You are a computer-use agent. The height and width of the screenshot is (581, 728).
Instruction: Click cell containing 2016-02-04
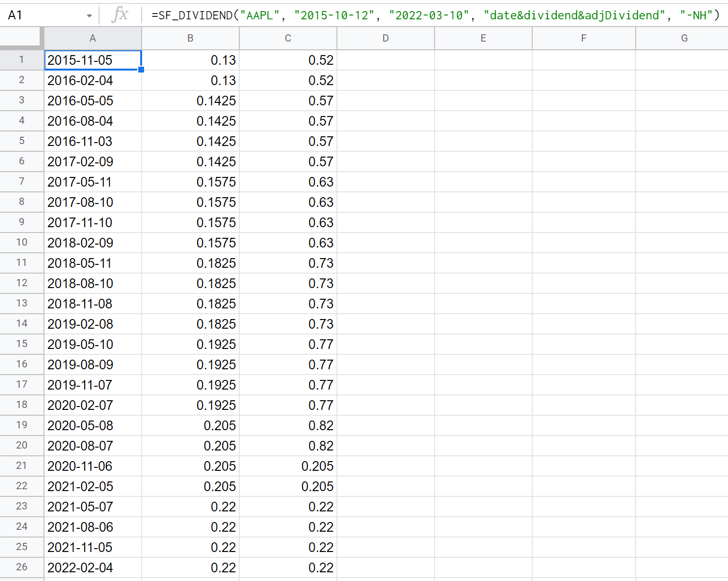pyautogui.click(x=93, y=80)
